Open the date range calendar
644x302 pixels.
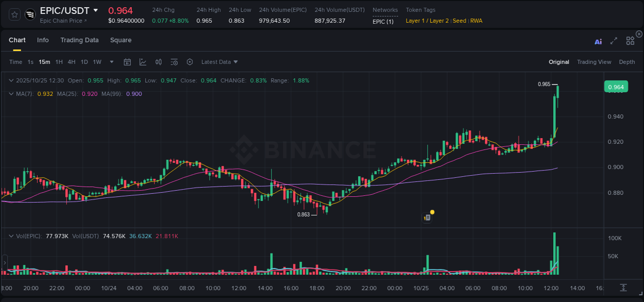pyautogui.click(x=127, y=62)
